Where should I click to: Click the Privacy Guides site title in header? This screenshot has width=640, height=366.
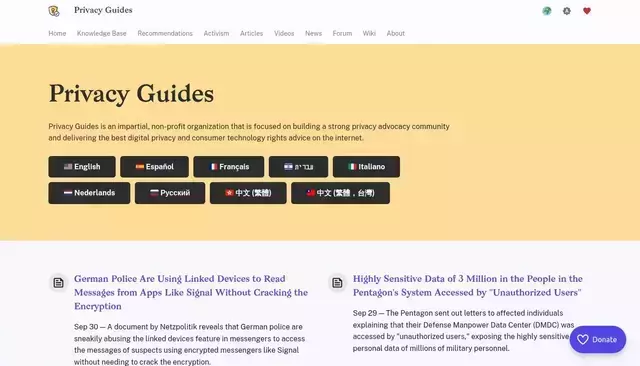pos(103,10)
